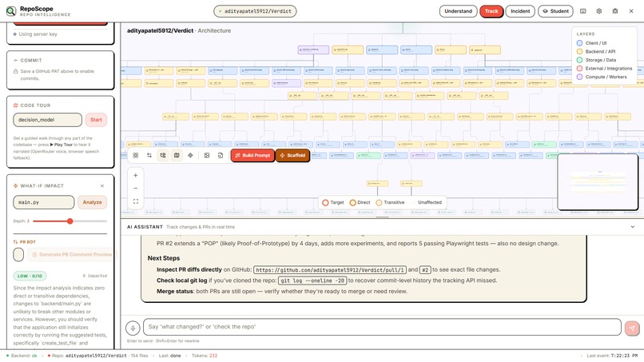Focus the chat input 'what changed?' field
644x362 pixels.
point(382,327)
